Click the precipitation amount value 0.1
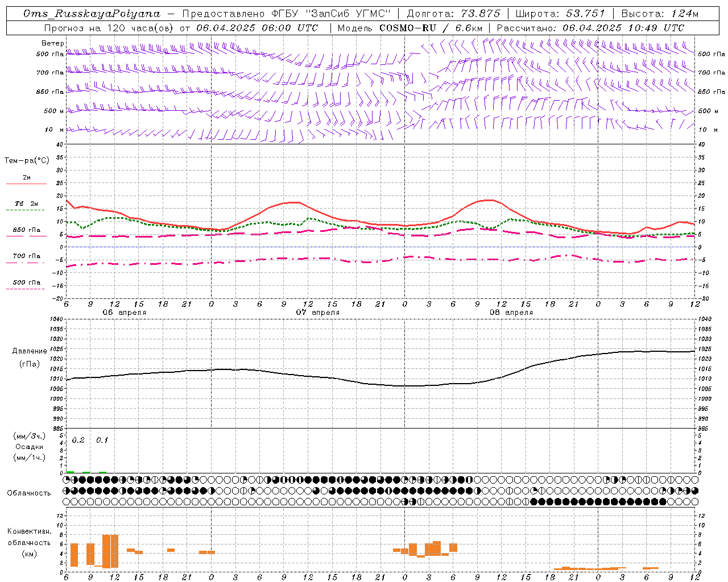728x582 pixels. pos(102,440)
